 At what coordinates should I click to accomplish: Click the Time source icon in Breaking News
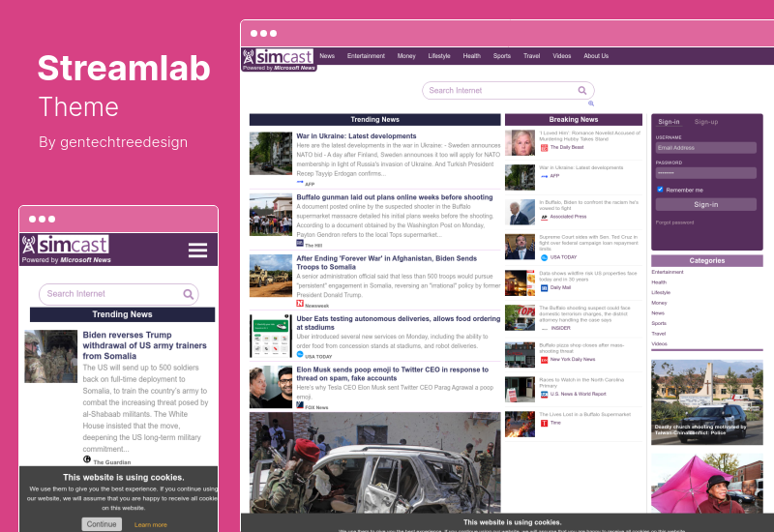point(545,424)
